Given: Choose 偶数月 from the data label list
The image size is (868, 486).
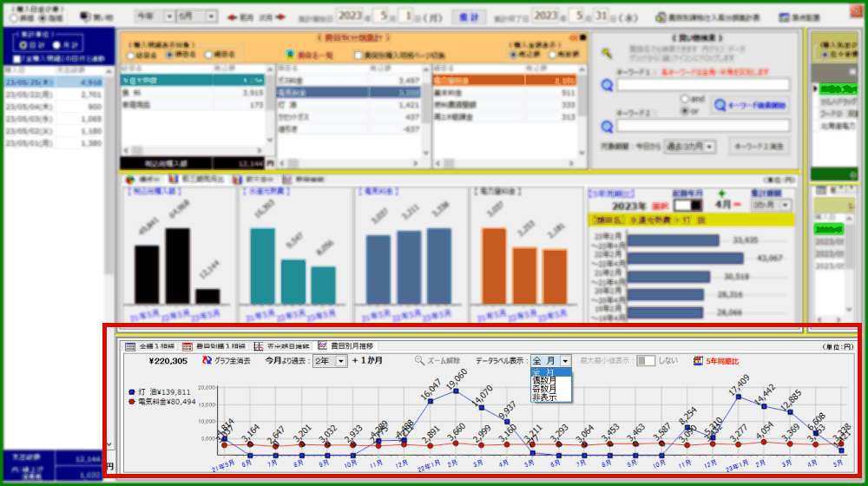Looking at the screenshot, I should point(545,380).
